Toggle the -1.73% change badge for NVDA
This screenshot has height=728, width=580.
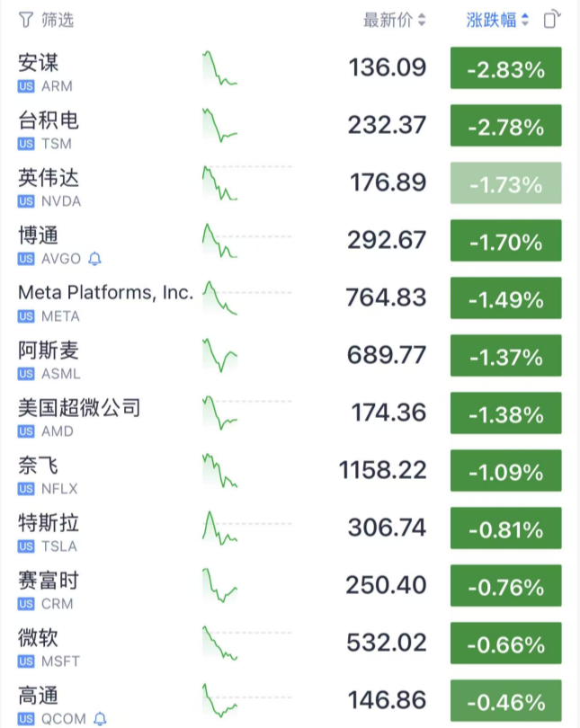tap(505, 185)
